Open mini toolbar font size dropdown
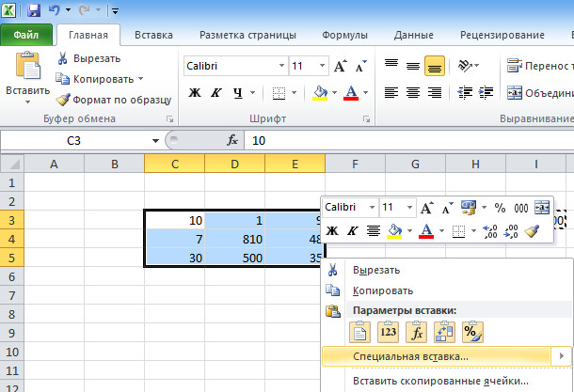This screenshot has height=392, width=574. coord(409,208)
